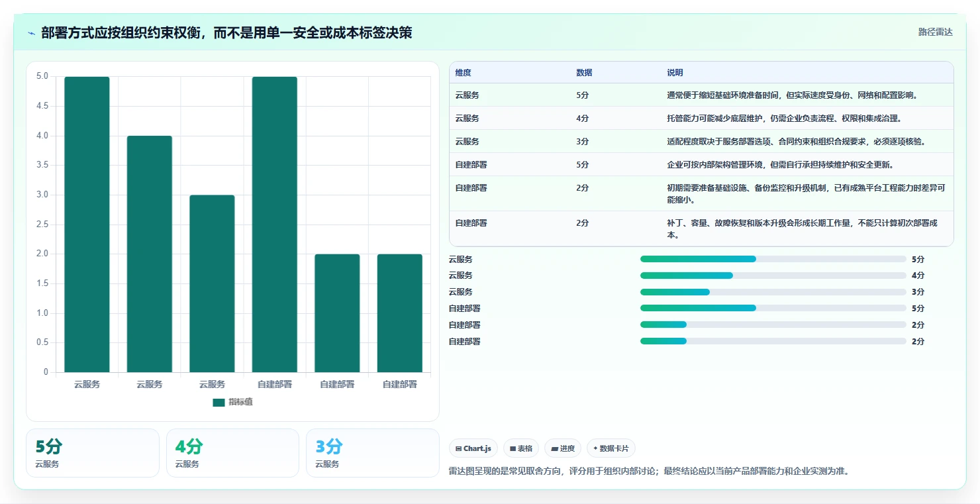Click the 4.5 label on the chart's y-axis

[x=42, y=106]
